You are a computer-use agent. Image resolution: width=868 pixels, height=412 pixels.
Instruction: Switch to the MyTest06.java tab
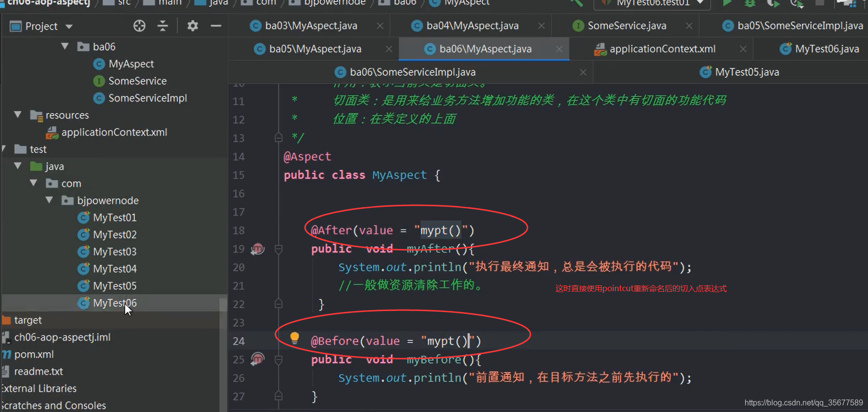(819, 49)
